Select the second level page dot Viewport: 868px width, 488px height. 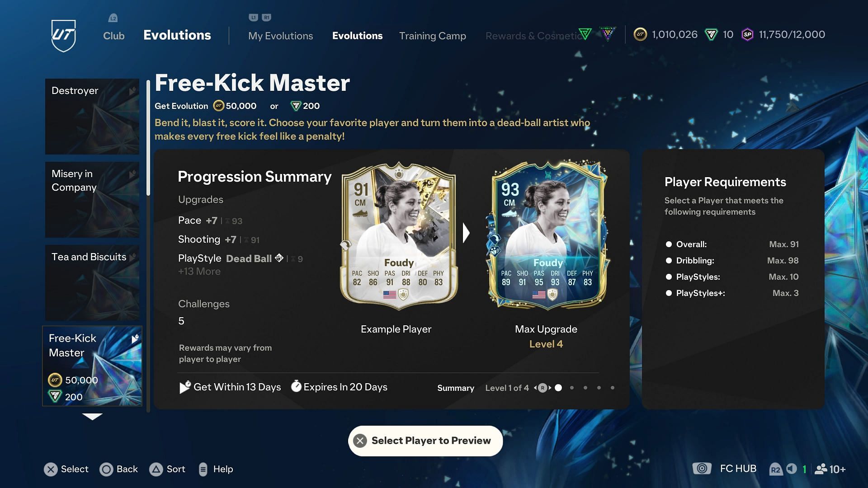[x=572, y=388]
